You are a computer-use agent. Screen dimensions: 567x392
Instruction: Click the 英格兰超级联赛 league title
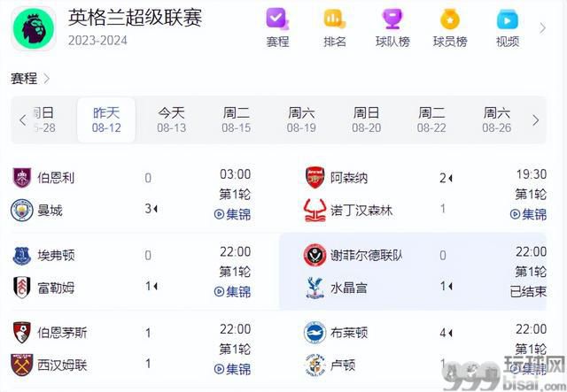135,18
